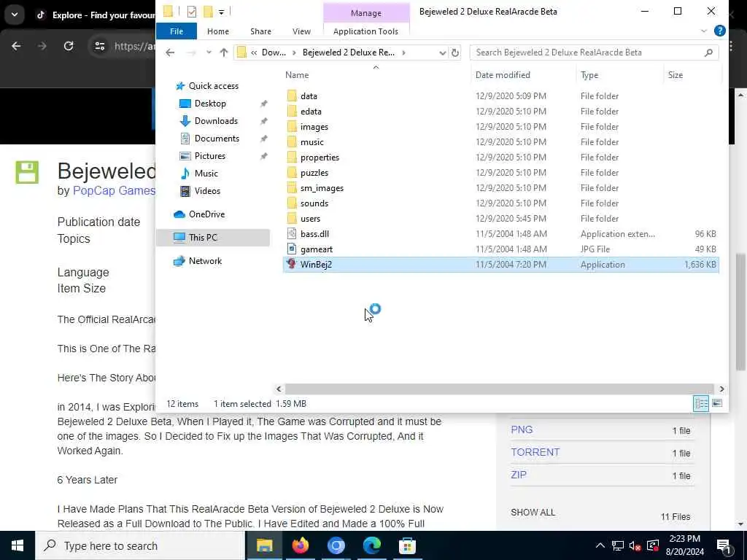
Task: Go back in File Explorer
Action: coord(170,52)
